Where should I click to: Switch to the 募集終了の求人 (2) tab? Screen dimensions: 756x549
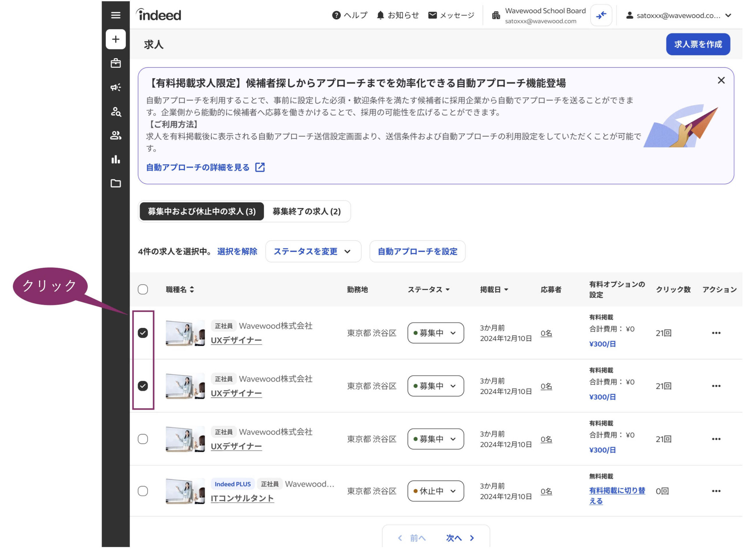point(306,211)
